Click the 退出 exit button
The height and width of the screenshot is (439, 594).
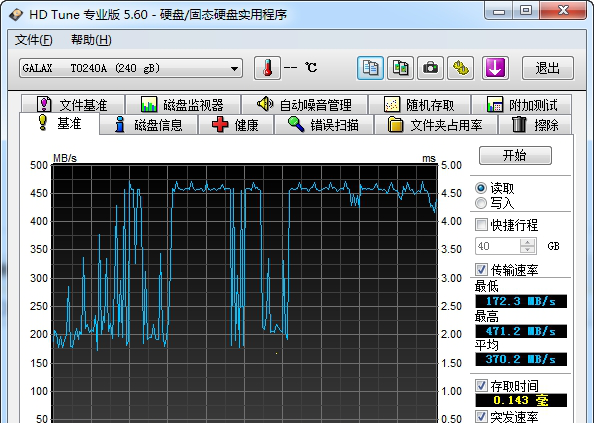(548, 68)
